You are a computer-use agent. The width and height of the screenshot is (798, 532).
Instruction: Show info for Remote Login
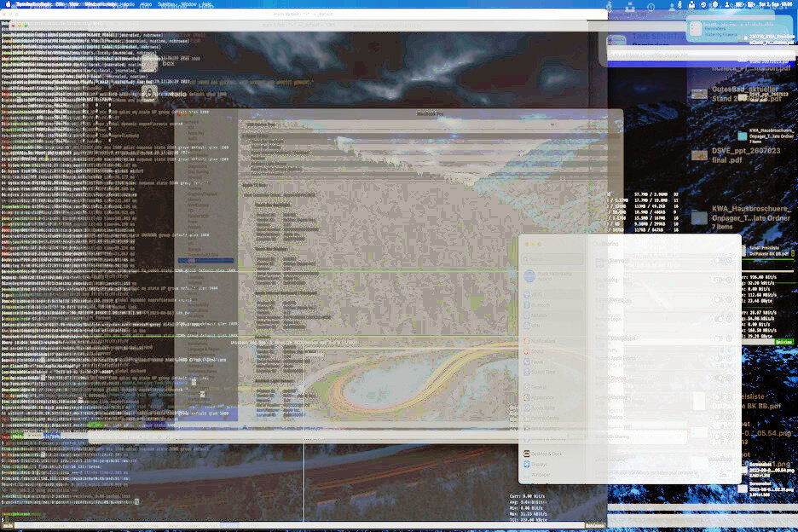click(730, 319)
